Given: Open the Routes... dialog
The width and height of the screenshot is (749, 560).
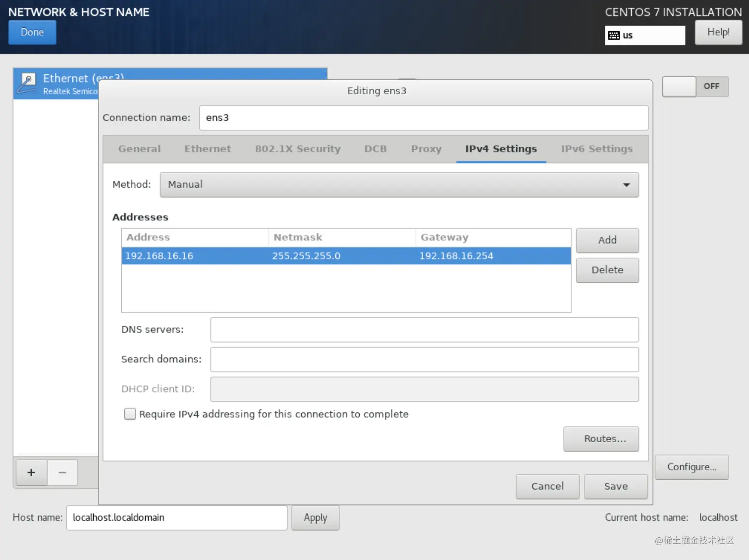Looking at the screenshot, I should tap(601, 439).
